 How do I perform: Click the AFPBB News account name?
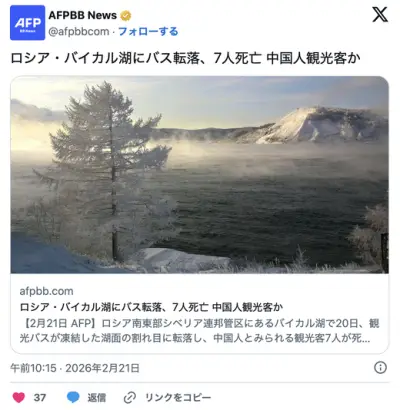(x=83, y=15)
